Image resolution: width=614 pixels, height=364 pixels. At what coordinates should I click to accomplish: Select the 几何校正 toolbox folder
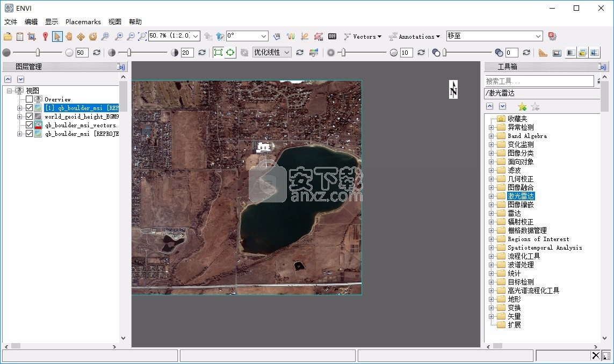coord(521,179)
